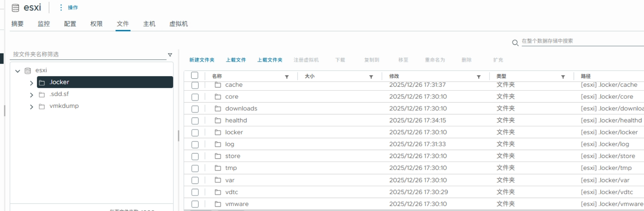Image resolution: width=644 pixels, height=211 pixels.
Task: Click the 上载文件夹 button
Action: click(x=270, y=60)
